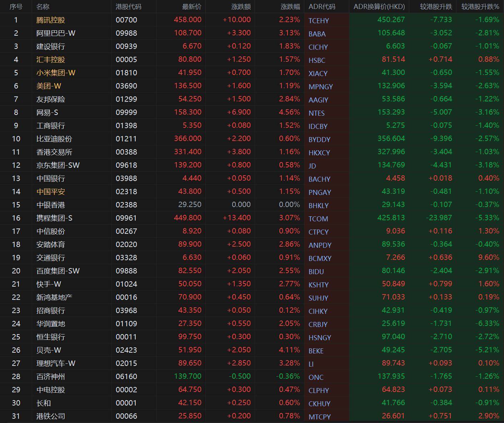Select the MTCPY ADR code cell
504x423 pixels.
tap(320, 417)
